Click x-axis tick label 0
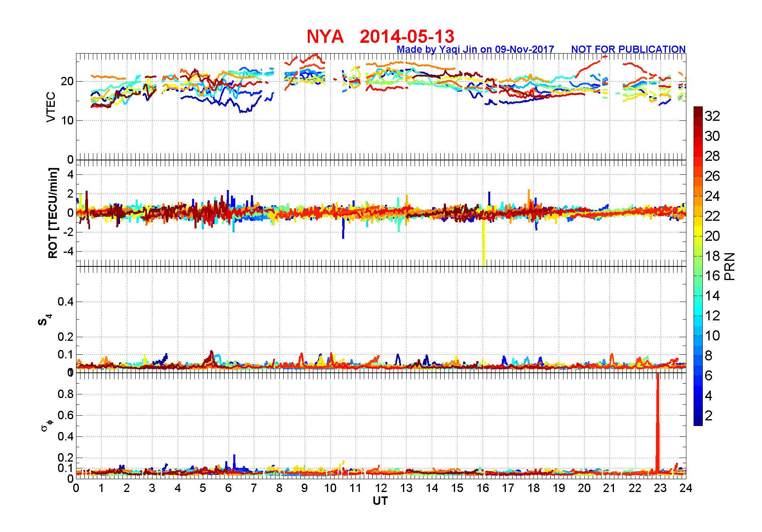Screen dimensions: 762x532 (76, 488)
